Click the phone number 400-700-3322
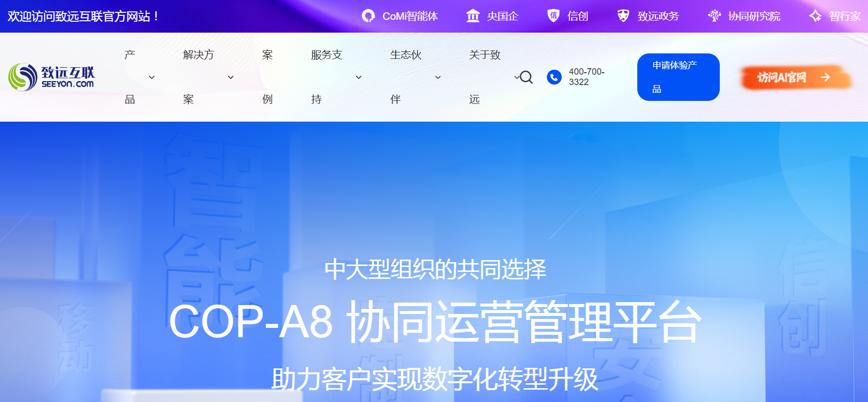The height and width of the screenshot is (402, 868). 586,77
